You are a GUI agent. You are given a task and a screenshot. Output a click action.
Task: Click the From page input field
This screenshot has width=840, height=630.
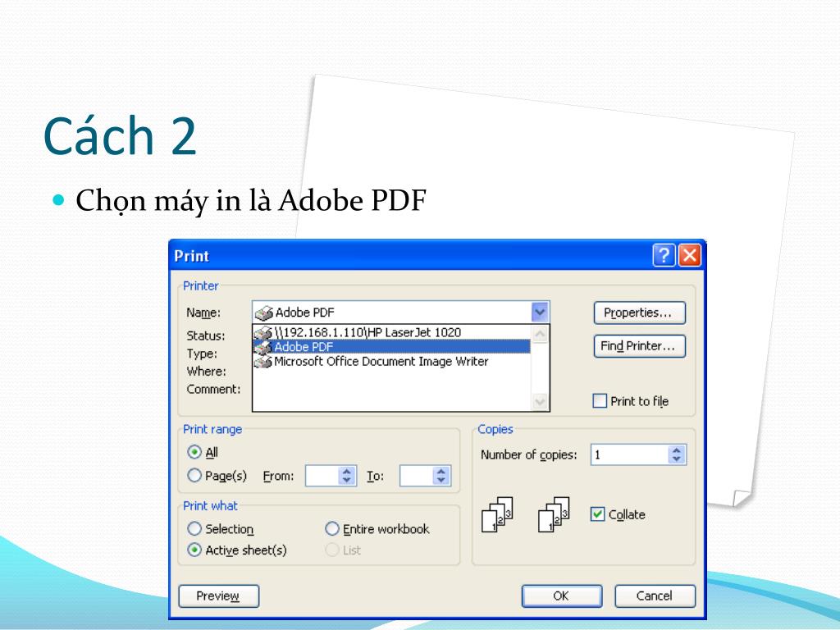(x=322, y=476)
